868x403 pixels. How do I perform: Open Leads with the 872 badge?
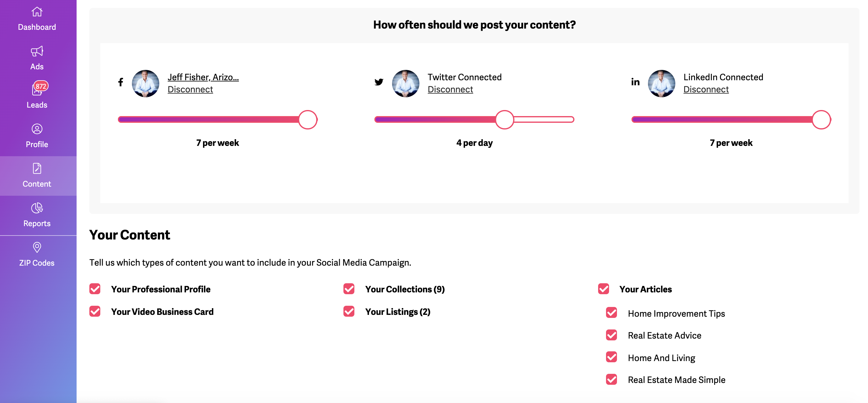point(37,90)
